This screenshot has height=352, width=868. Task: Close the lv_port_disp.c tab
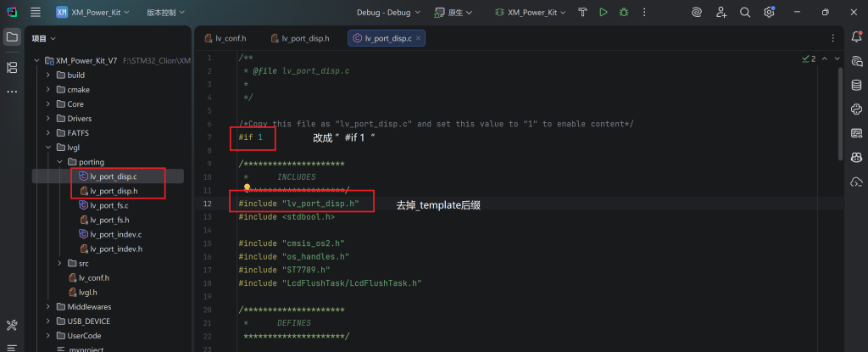[x=419, y=38]
